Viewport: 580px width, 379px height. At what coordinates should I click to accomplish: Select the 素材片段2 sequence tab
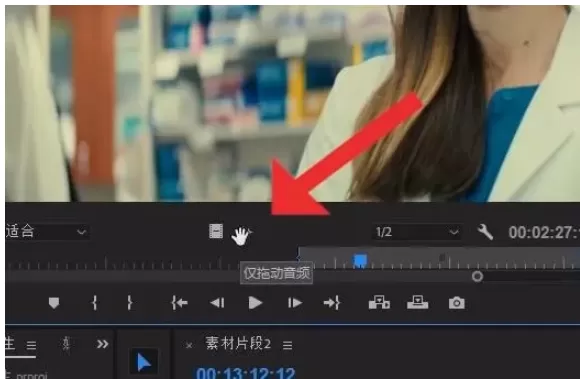pos(238,344)
